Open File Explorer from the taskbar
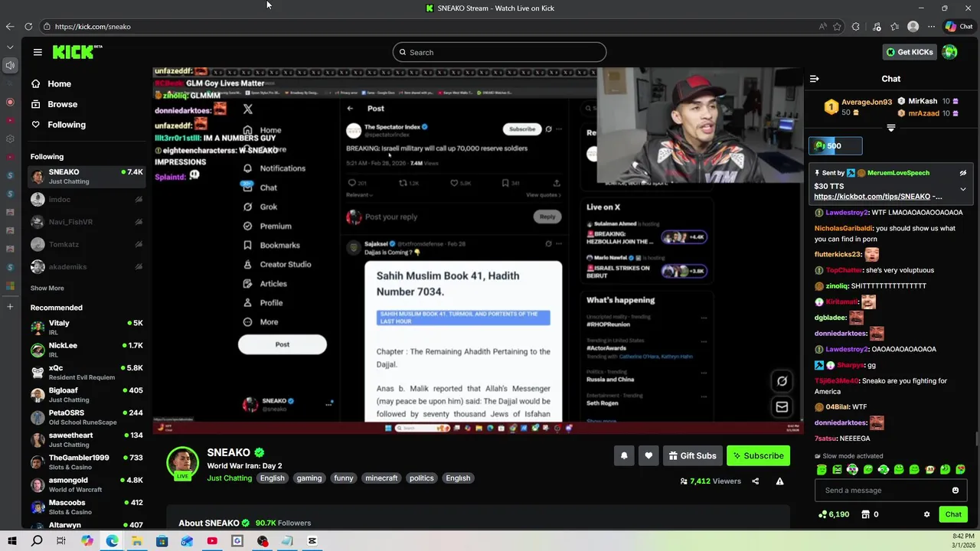This screenshot has width=980, height=551. coord(136,541)
